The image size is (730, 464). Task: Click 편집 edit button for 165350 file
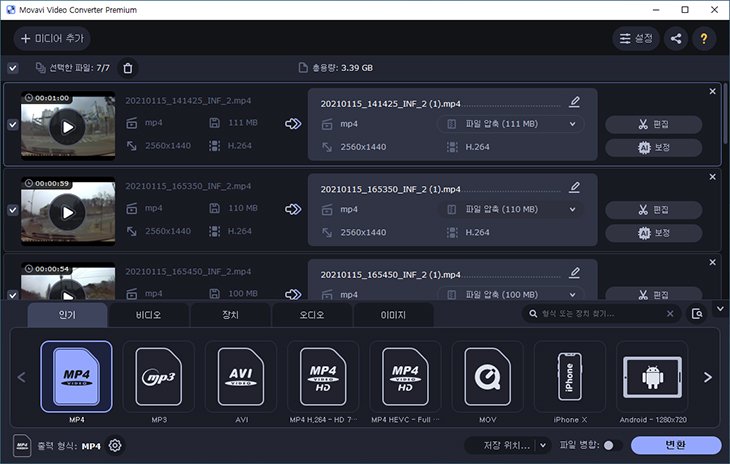pyautogui.click(x=654, y=210)
